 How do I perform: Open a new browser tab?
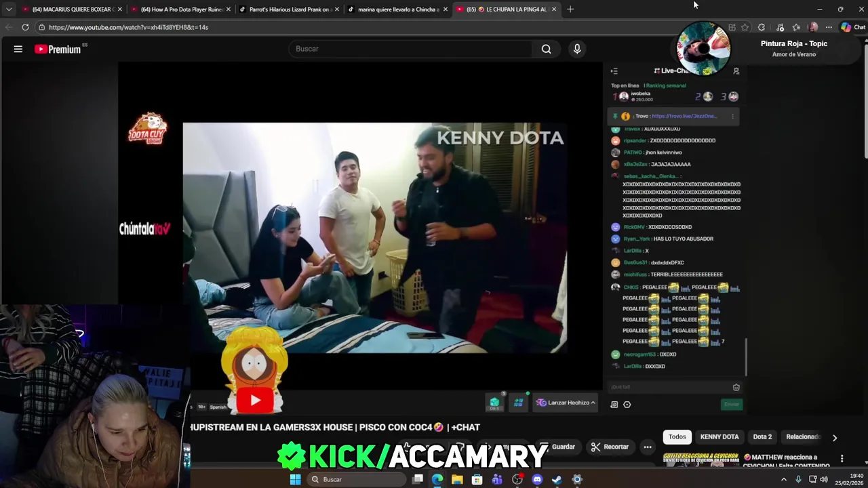(570, 9)
